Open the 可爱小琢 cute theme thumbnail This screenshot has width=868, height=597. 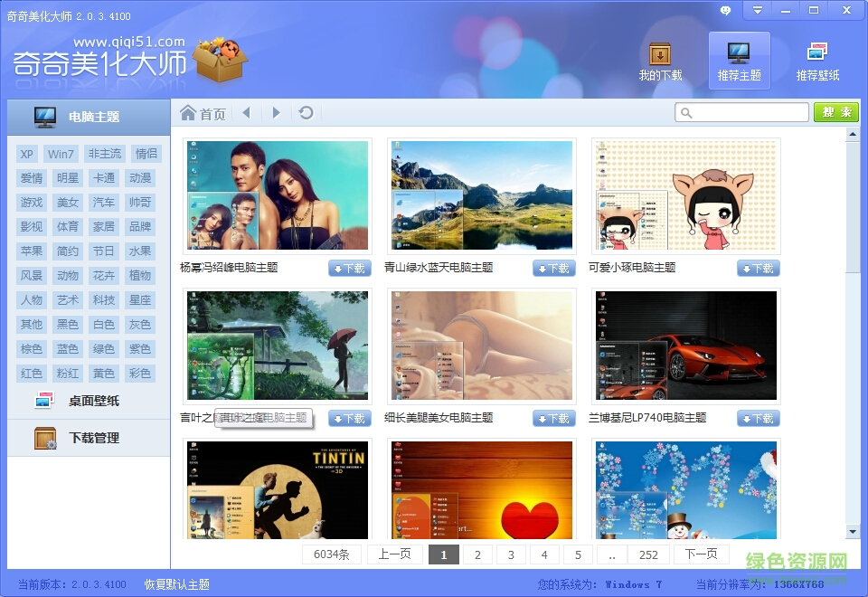(x=685, y=195)
